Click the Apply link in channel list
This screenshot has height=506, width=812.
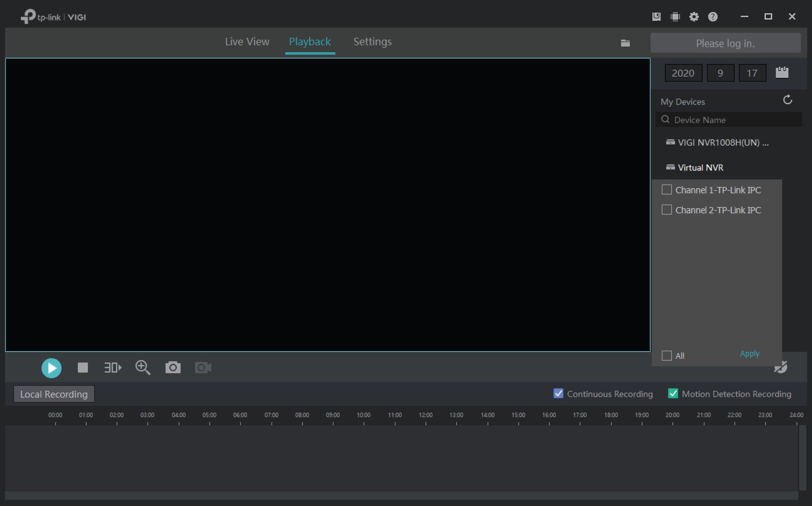(x=749, y=354)
